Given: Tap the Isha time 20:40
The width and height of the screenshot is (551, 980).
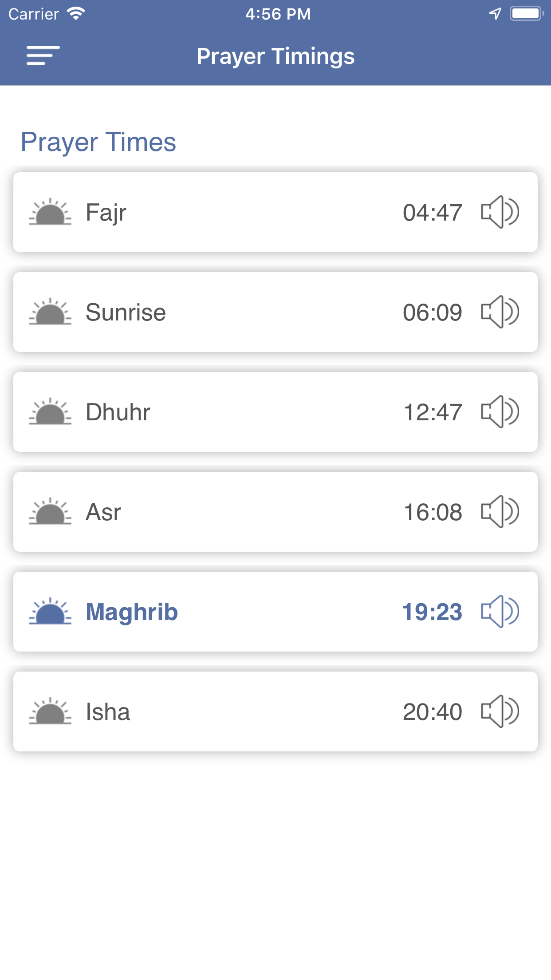Looking at the screenshot, I should [433, 712].
